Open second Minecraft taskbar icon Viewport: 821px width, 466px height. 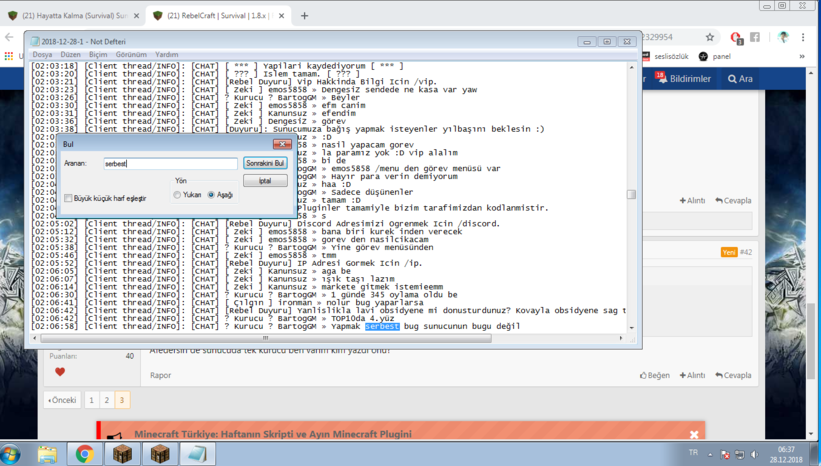160,454
